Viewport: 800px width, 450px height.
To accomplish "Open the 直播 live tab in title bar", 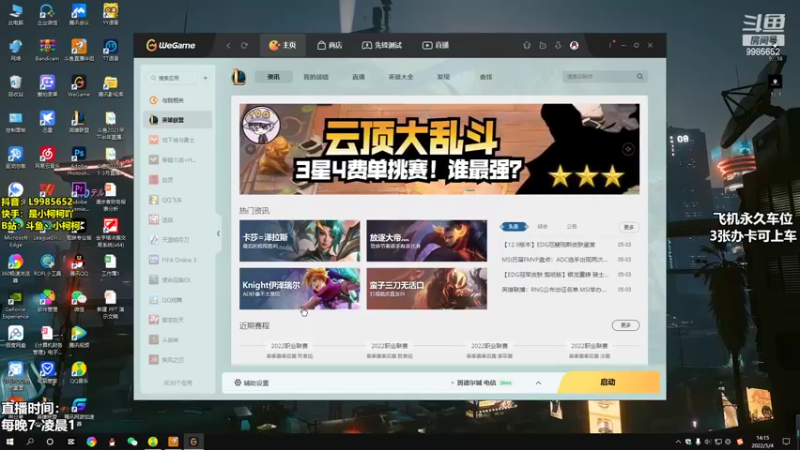I will tap(435, 45).
